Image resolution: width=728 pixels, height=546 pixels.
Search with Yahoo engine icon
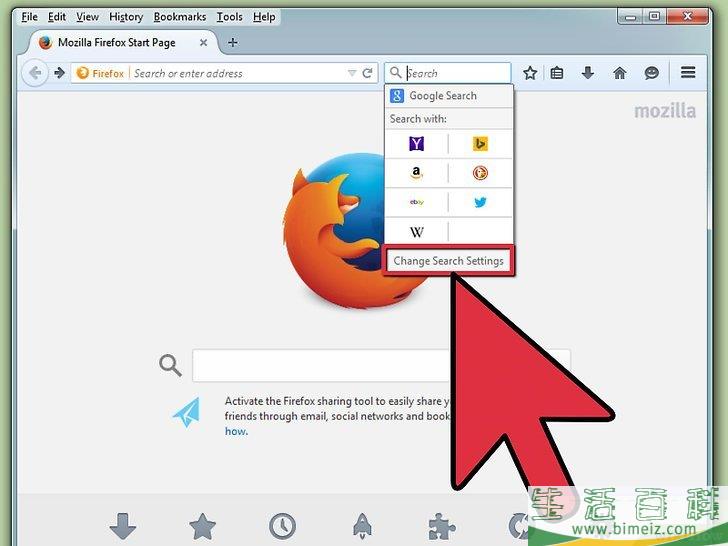tap(416, 144)
